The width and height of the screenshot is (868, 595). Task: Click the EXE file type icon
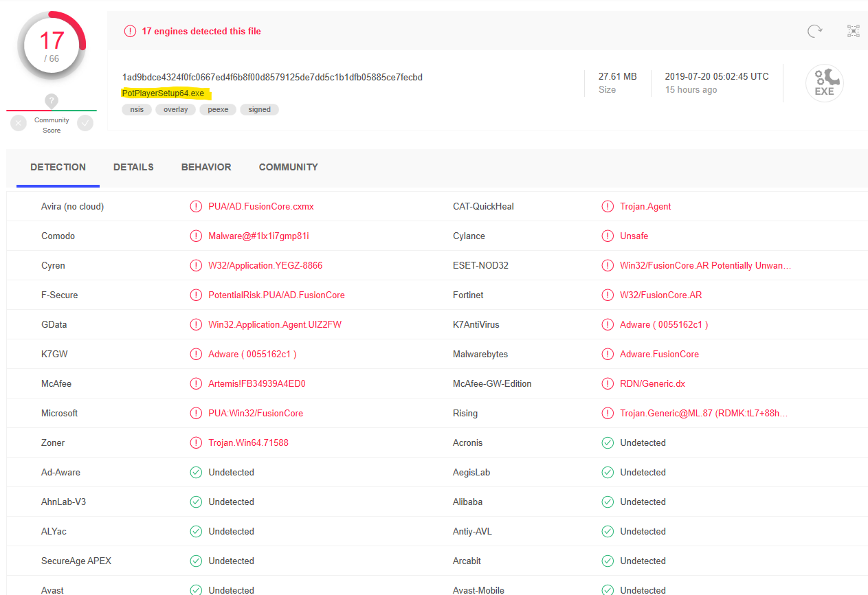click(824, 83)
